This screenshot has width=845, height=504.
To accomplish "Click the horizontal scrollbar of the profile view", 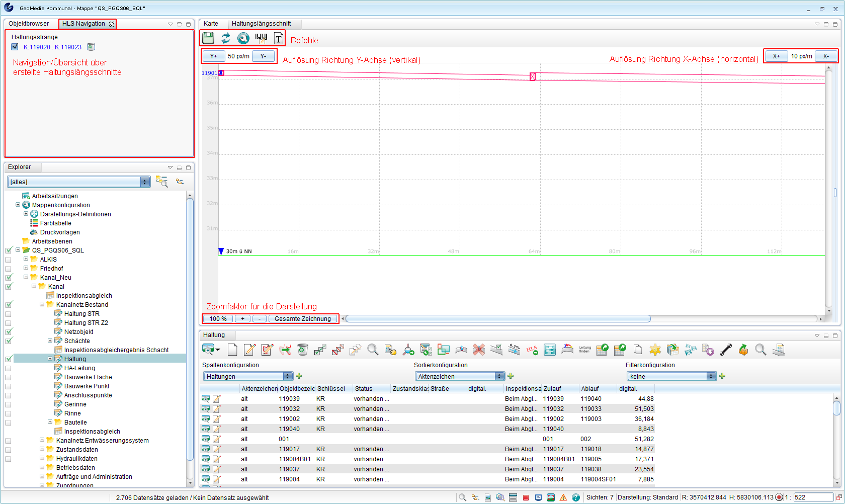I will 498,318.
